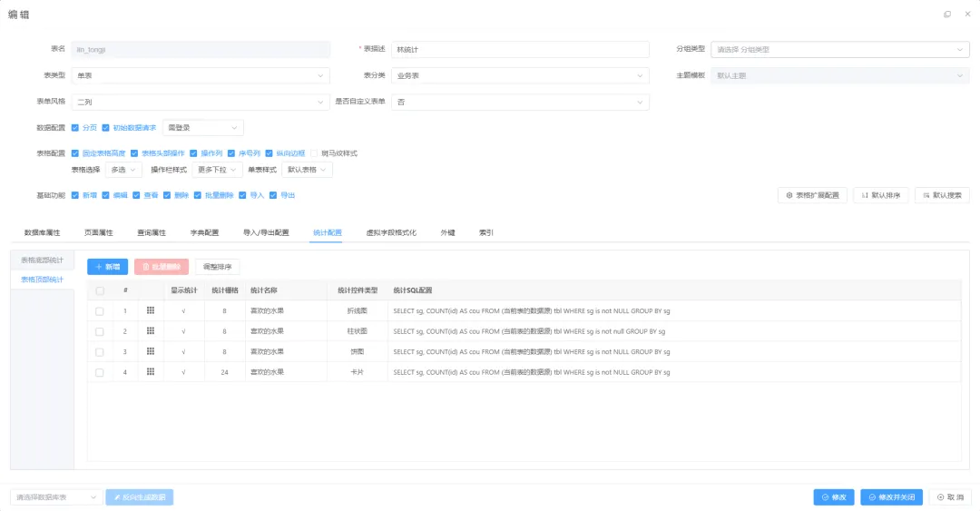Click the drag-handle grid icon in row 1
This screenshot has height=511, width=980.
150,310
